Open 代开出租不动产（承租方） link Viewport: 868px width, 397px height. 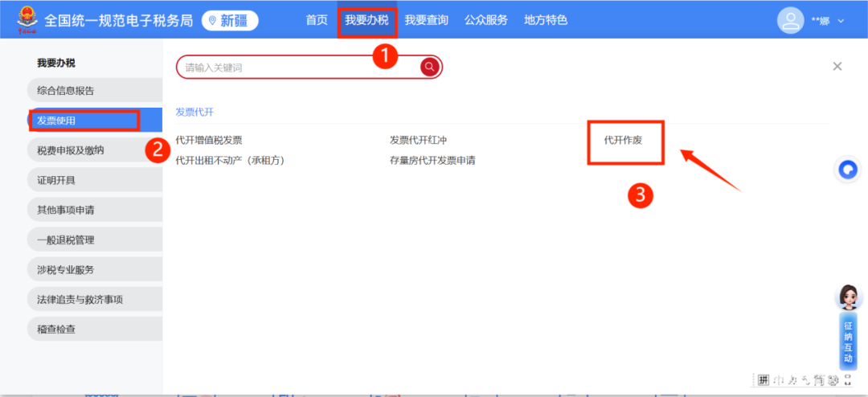point(230,161)
